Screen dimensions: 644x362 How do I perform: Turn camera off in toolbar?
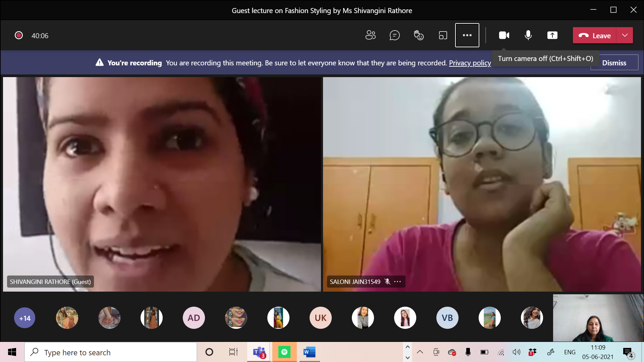click(504, 35)
